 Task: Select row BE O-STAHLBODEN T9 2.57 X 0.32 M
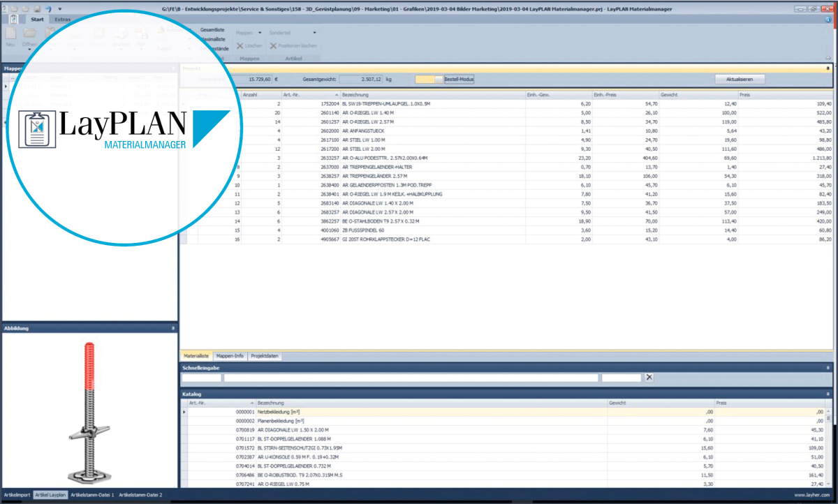(508, 221)
